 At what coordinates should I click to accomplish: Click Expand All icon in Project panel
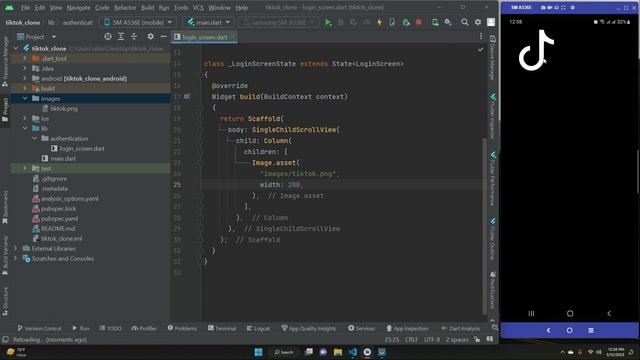tap(121, 37)
